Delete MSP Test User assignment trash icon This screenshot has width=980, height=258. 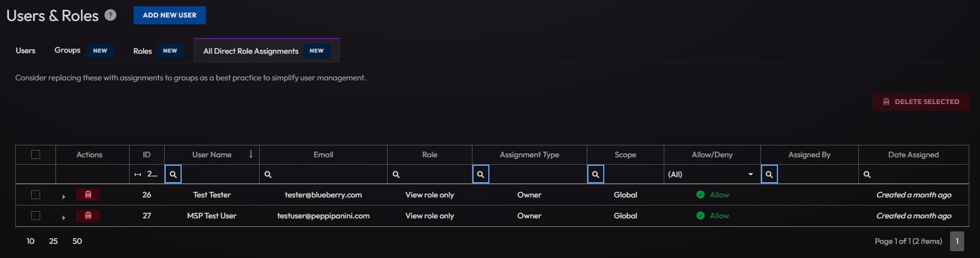(88, 216)
